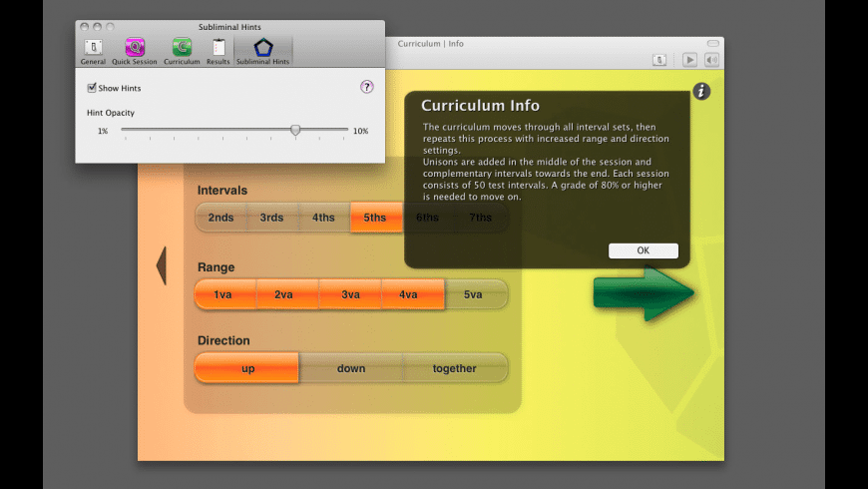Click the Hint Opacity slider handle
The height and width of the screenshot is (489, 868).
(295, 130)
